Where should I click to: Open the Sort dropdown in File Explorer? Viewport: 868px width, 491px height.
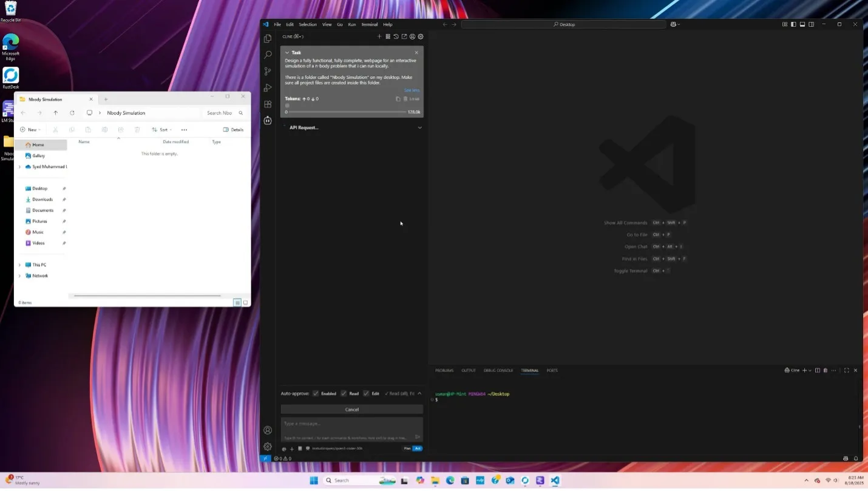161,129
